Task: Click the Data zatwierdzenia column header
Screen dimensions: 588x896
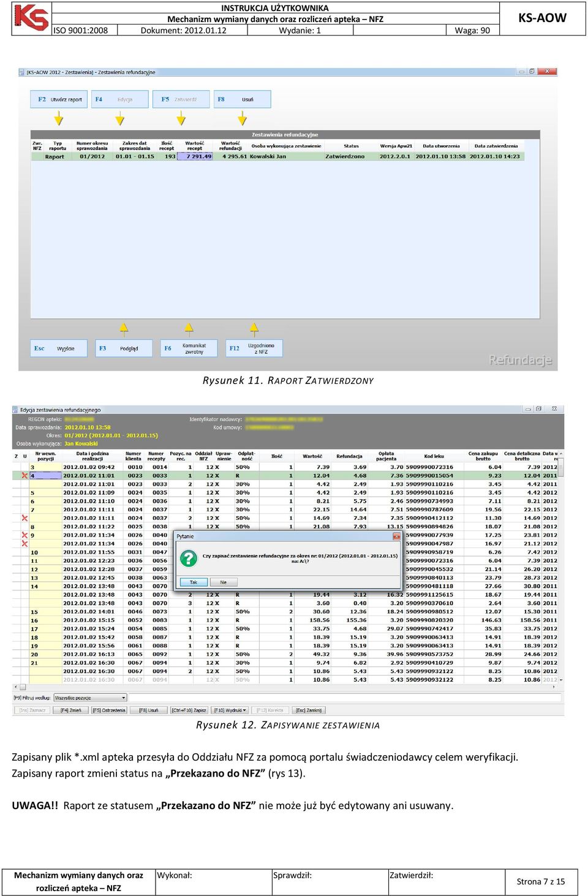Action: [496, 146]
